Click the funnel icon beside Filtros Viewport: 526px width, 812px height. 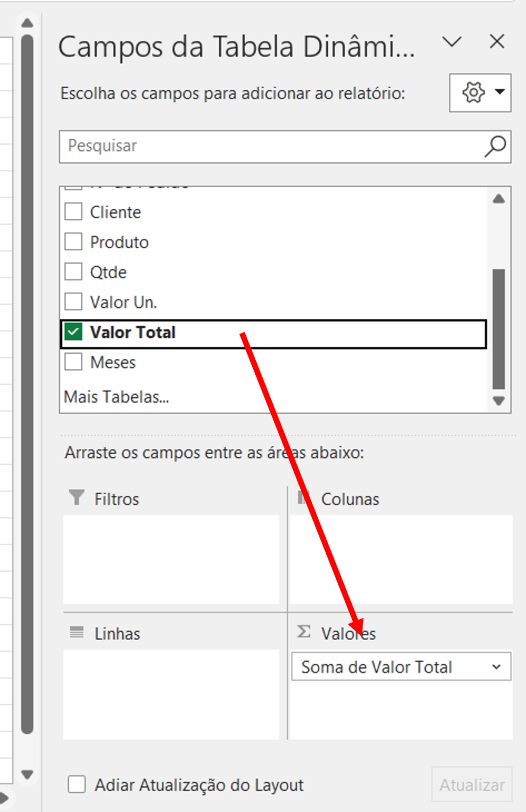click(x=76, y=497)
